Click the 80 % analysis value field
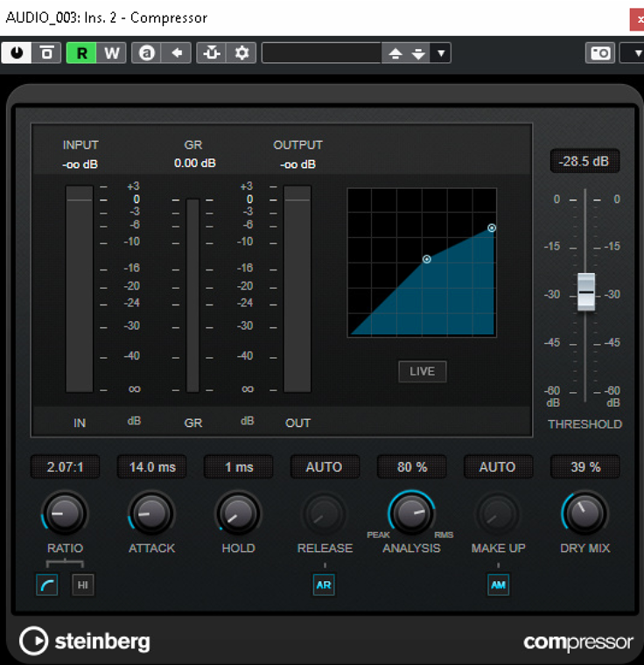The image size is (644, 665). click(411, 467)
